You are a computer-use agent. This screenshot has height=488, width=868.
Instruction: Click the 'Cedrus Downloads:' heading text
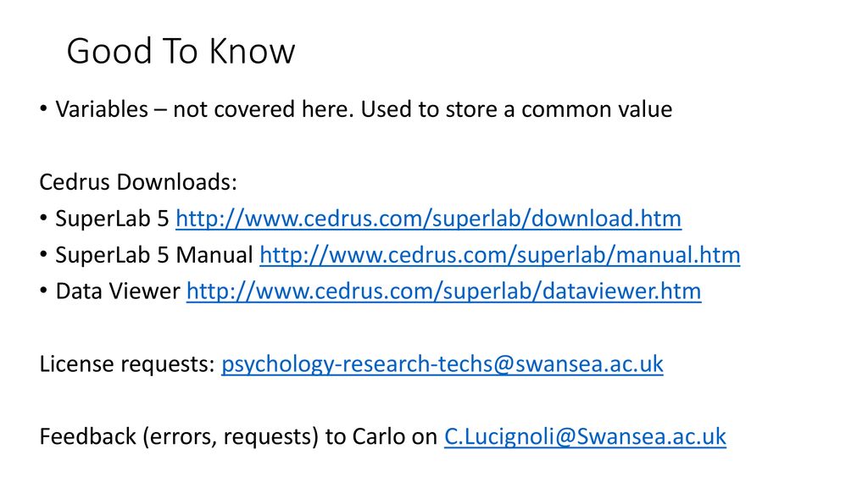(138, 182)
